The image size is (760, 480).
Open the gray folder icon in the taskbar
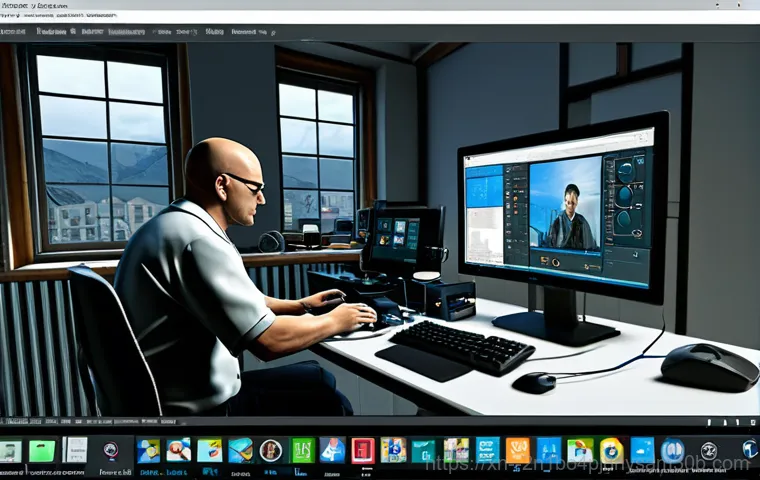pyautogui.click(x=10, y=451)
